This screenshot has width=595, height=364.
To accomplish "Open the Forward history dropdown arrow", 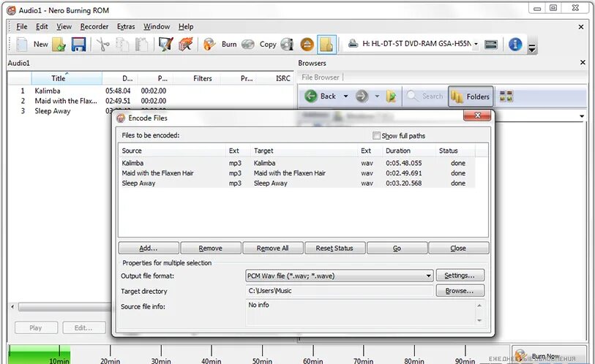I will click(x=377, y=96).
